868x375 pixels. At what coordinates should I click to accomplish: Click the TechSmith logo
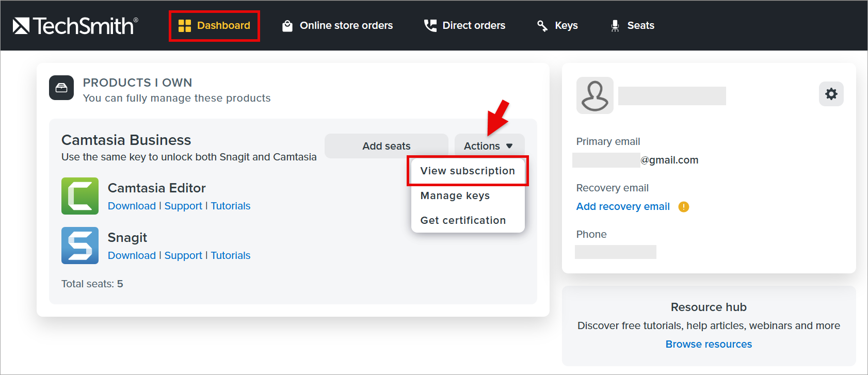point(75,26)
